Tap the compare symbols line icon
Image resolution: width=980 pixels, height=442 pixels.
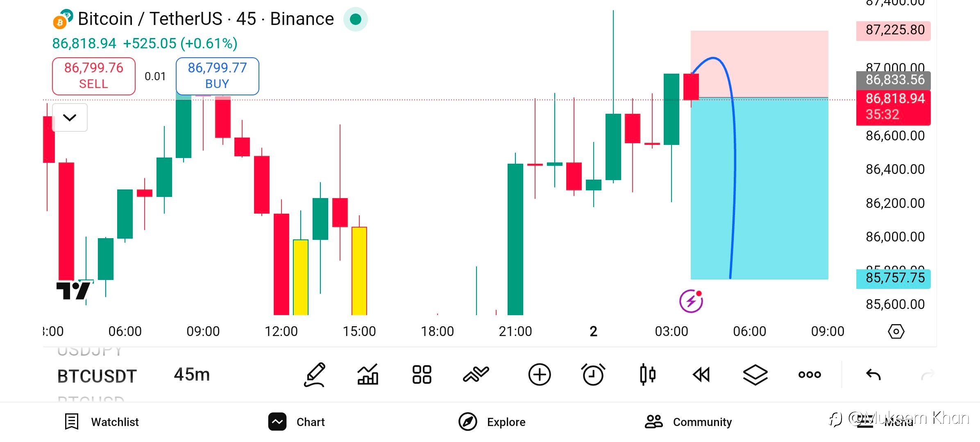click(476, 374)
